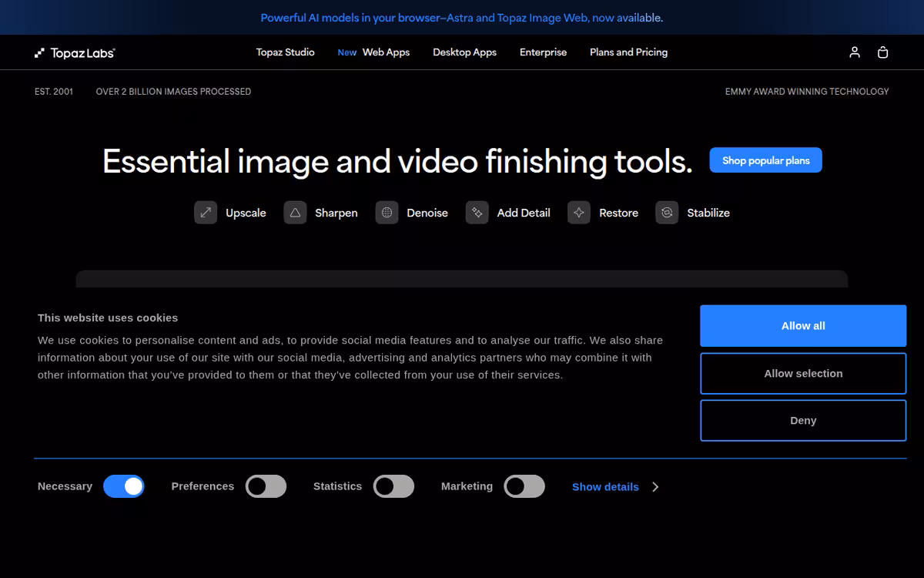Click This website uses cookies heading
The width and height of the screenshot is (924, 578).
click(x=108, y=318)
